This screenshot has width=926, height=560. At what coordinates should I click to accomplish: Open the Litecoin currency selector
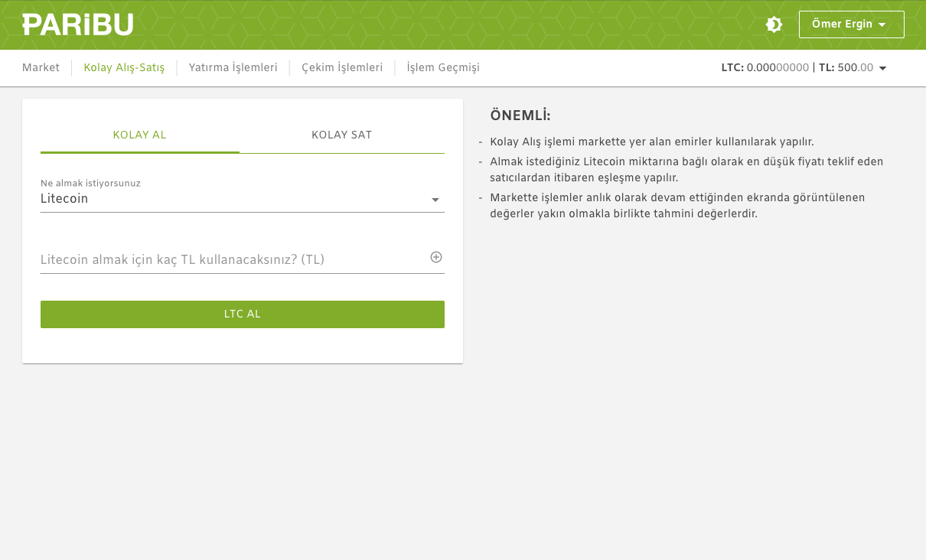click(242, 200)
